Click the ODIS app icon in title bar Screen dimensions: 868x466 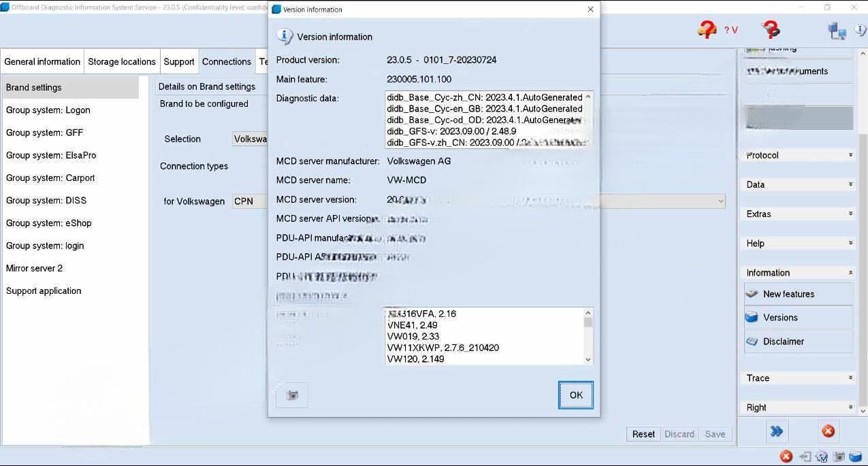point(5,7)
